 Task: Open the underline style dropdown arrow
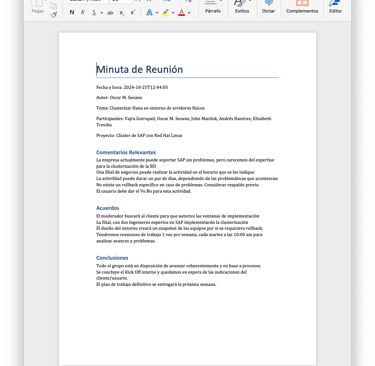pyautogui.click(x=101, y=13)
